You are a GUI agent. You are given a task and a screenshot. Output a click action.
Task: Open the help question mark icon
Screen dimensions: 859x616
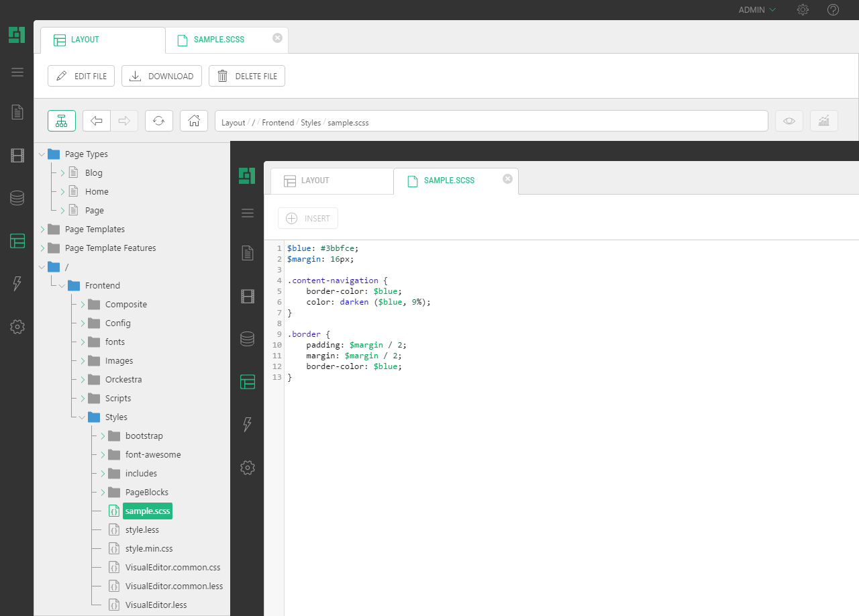[833, 10]
